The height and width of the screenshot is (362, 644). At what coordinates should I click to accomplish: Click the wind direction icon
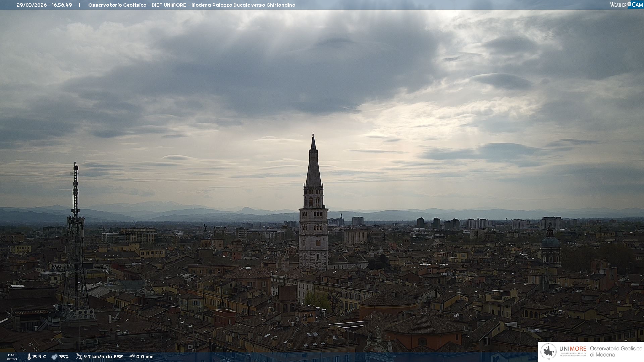click(79, 357)
